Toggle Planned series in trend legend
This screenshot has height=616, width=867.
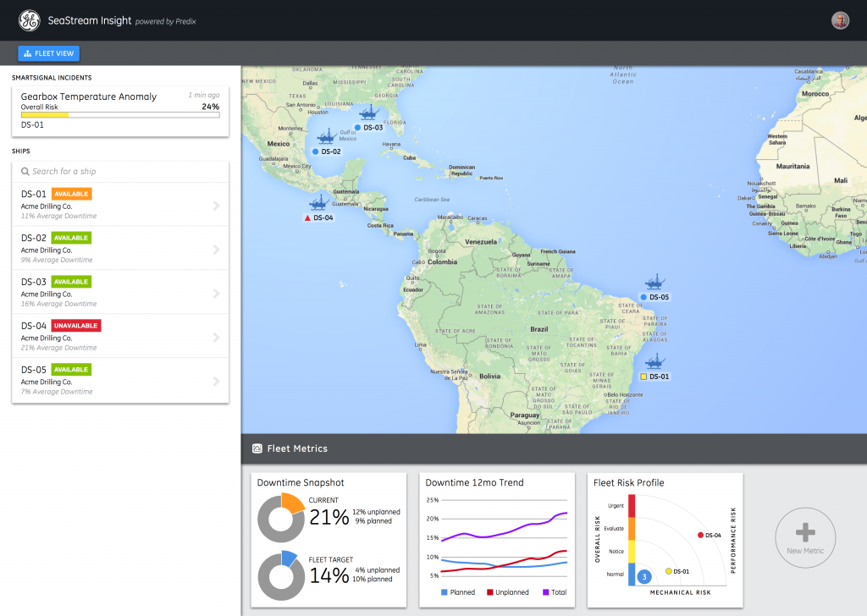coord(458,592)
